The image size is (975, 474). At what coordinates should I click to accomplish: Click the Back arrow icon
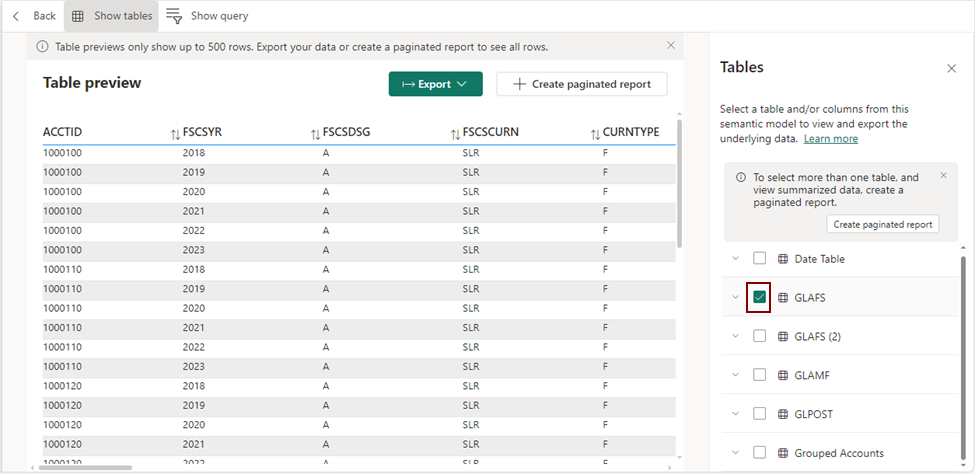pyautogui.click(x=16, y=16)
